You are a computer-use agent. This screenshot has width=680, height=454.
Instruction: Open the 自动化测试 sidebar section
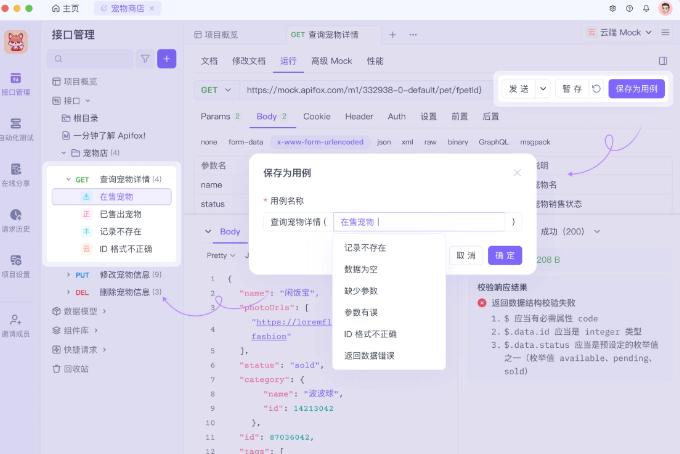16,130
